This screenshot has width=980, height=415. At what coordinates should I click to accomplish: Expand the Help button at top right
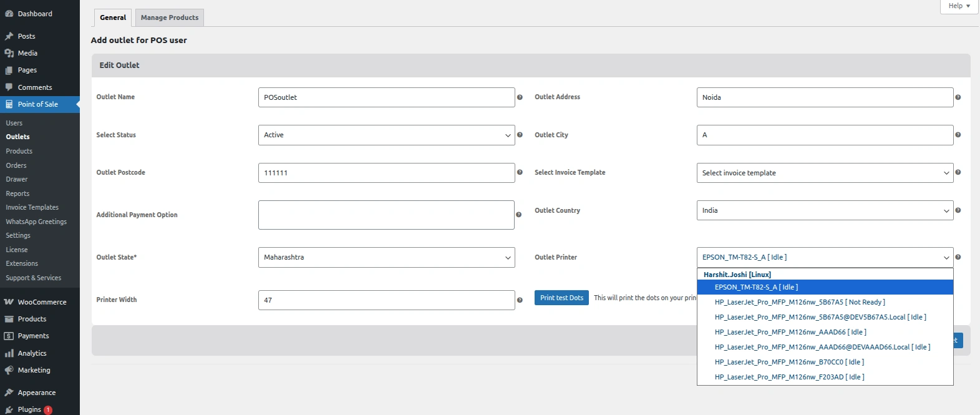click(959, 6)
